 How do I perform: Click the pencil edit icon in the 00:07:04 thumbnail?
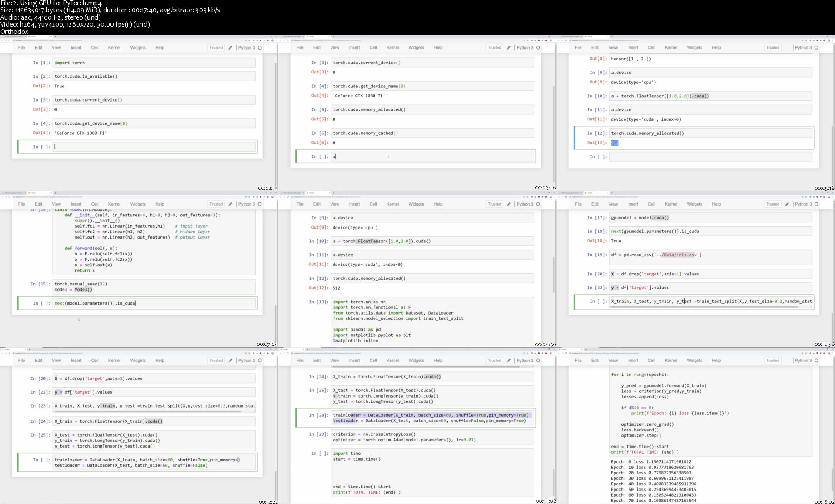coord(230,204)
